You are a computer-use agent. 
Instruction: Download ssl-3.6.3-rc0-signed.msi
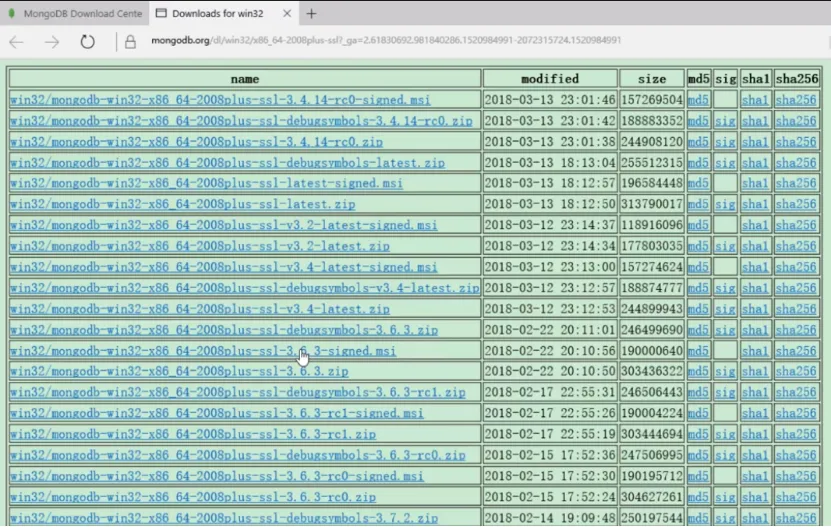pos(216,476)
